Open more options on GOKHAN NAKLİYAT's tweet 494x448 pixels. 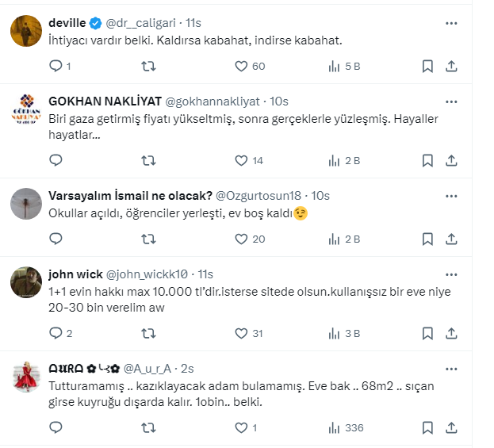click(451, 101)
